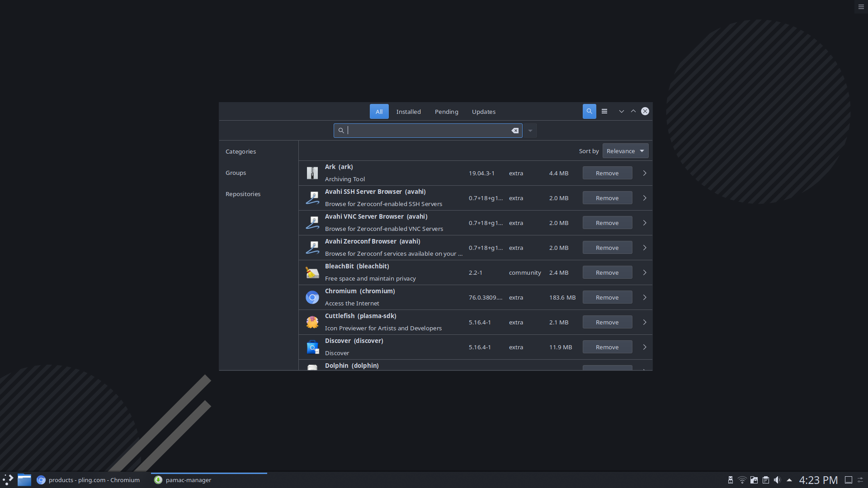Viewport: 868px width, 488px height.
Task: Select 'Icon Previewer for Artists and Developers' text
Action: 383,328
